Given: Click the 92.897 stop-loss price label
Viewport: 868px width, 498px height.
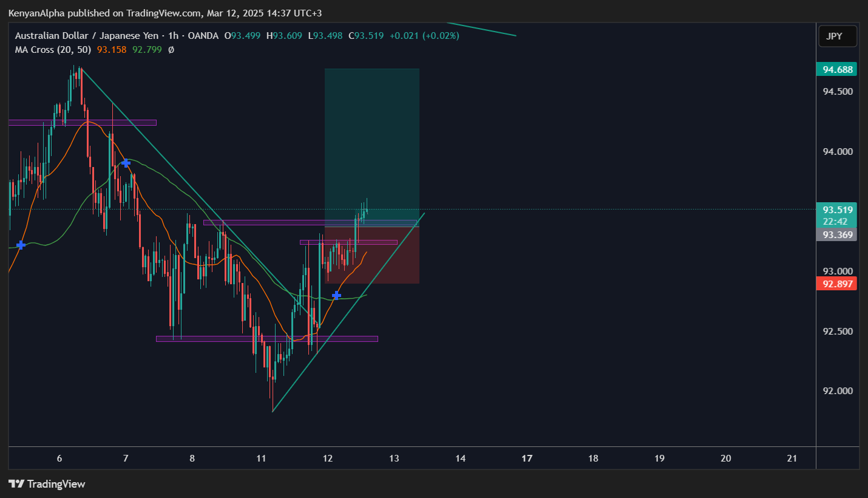Looking at the screenshot, I should [837, 284].
